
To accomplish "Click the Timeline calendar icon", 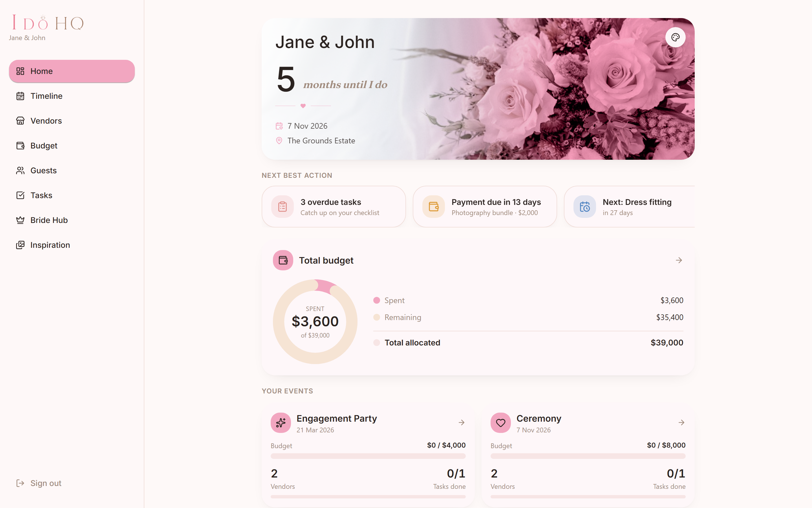I will click(x=20, y=96).
